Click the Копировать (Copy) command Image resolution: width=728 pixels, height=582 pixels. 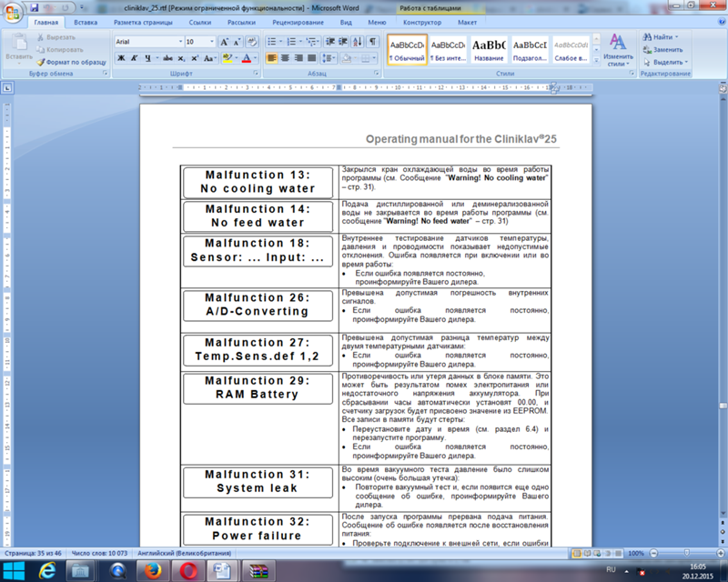(x=60, y=50)
